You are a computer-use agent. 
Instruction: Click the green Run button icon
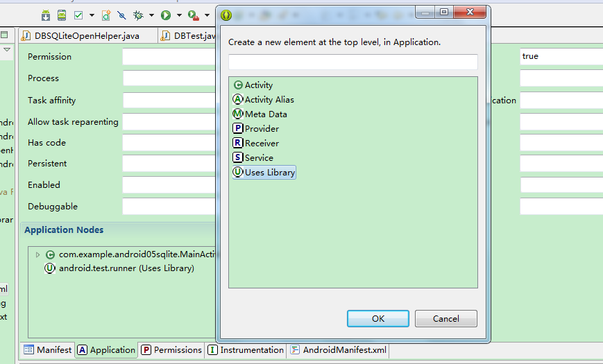click(x=166, y=15)
